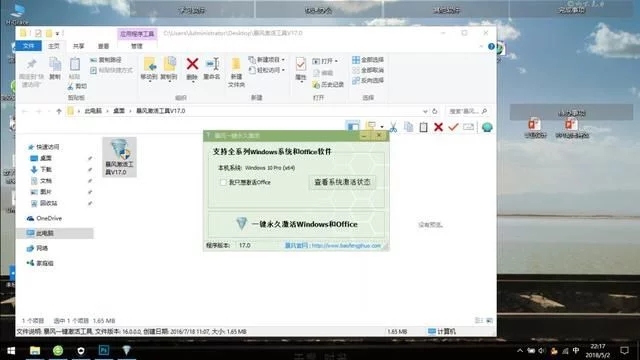Click the 应用程序工具 contextual tab header
The width and height of the screenshot is (640, 360).
(x=137, y=34)
